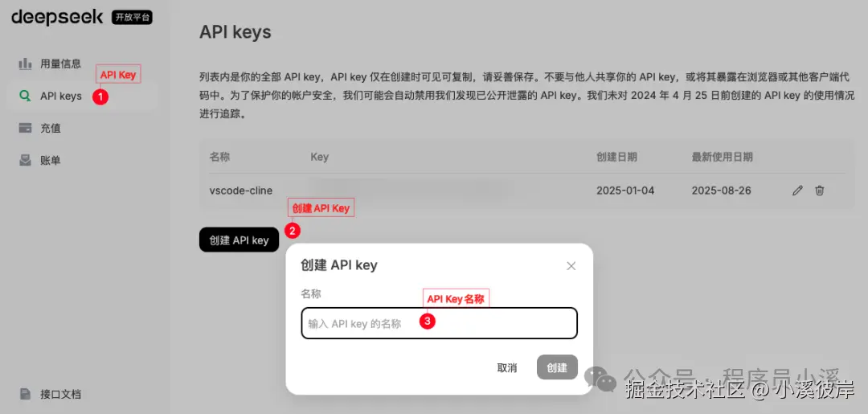The height and width of the screenshot is (414, 868).
Task: Open the 接口文档 link text
Action: (x=61, y=394)
